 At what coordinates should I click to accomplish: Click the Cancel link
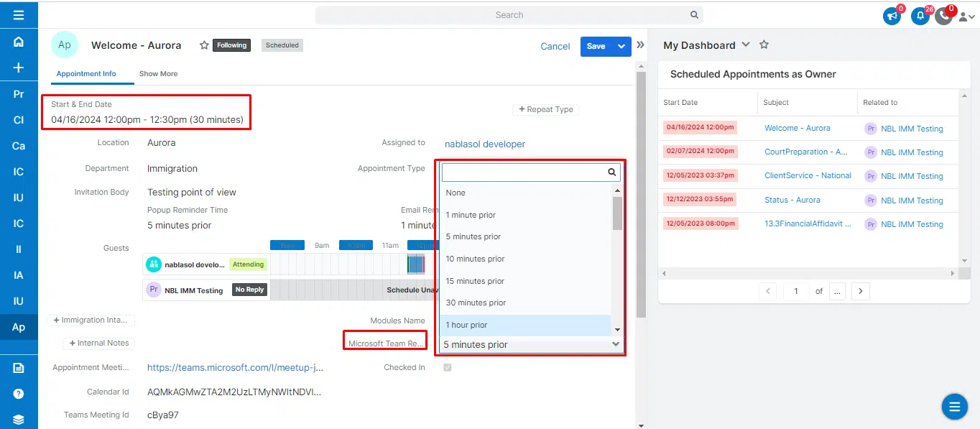coord(555,46)
